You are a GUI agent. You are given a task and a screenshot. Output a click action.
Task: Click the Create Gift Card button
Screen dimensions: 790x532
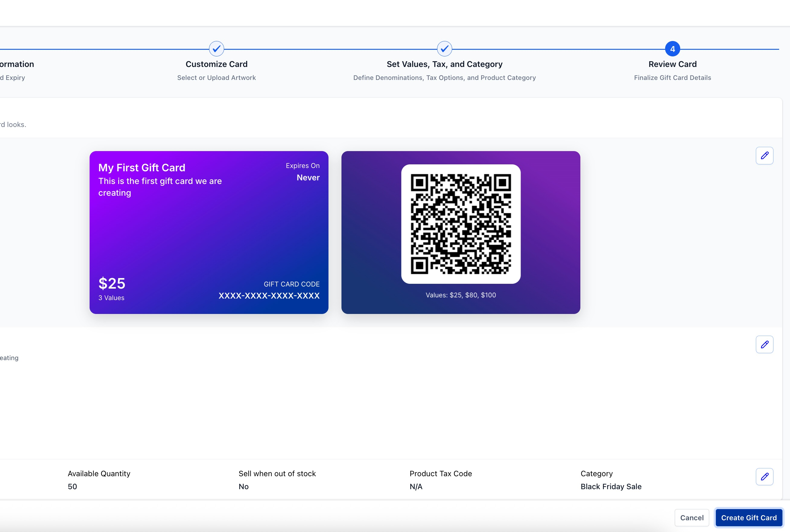tap(749, 518)
